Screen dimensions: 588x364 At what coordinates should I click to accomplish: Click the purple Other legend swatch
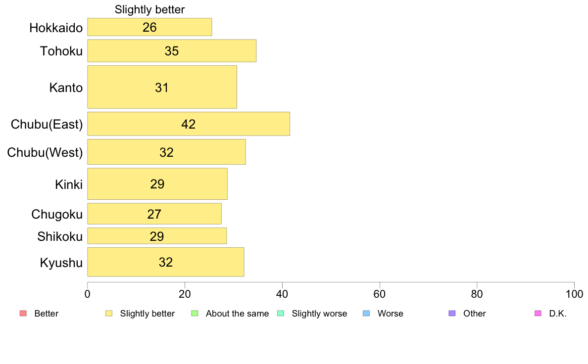[452, 314]
